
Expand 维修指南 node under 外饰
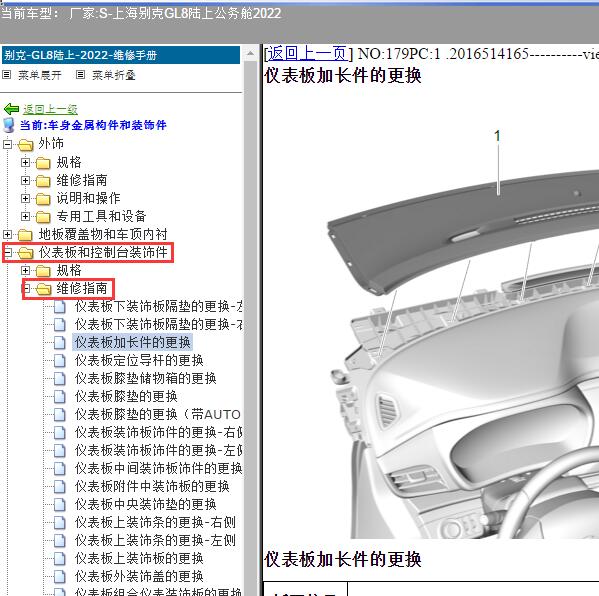click(x=25, y=180)
